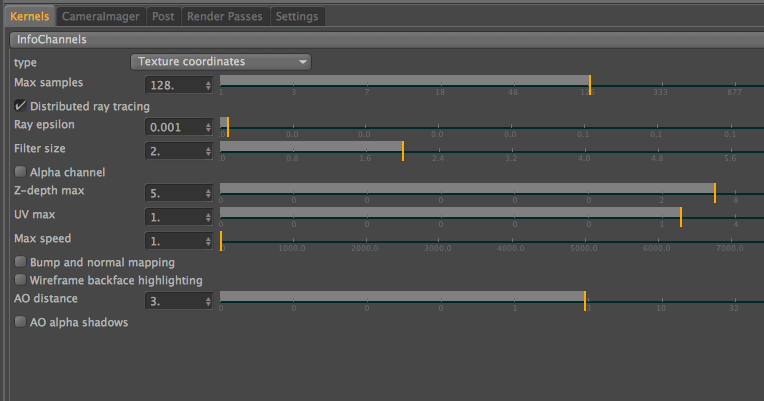The width and height of the screenshot is (764, 401).
Task: Disable Distributed ray tracing checkbox
Action: coord(21,106)
